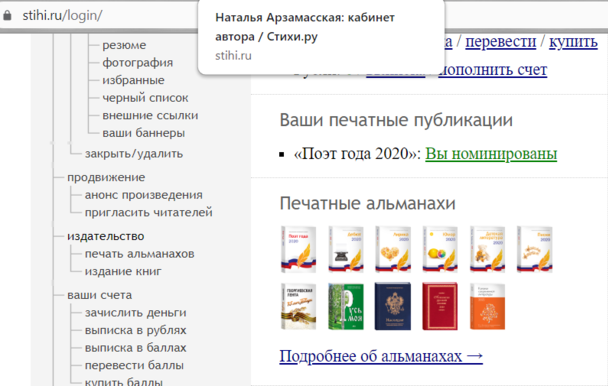
Task: Follow the Вы номинированы link
Action: (491, 154)
